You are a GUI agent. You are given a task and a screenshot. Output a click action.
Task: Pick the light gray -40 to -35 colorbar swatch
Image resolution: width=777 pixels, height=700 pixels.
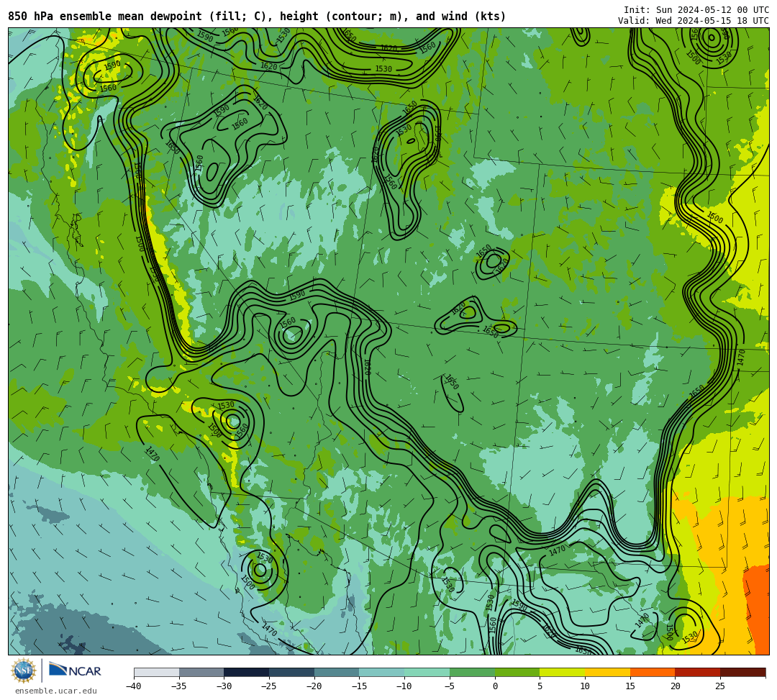(x=157, y=672)
